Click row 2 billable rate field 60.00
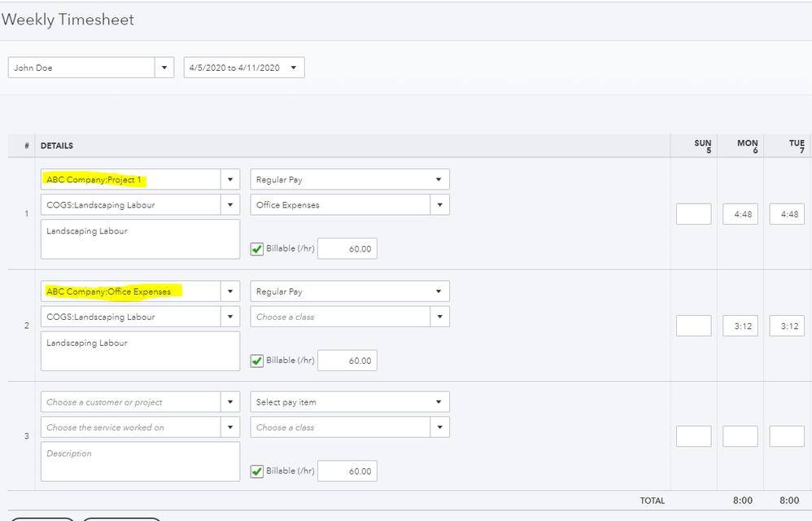812x521 pixels. pos(347,361)
